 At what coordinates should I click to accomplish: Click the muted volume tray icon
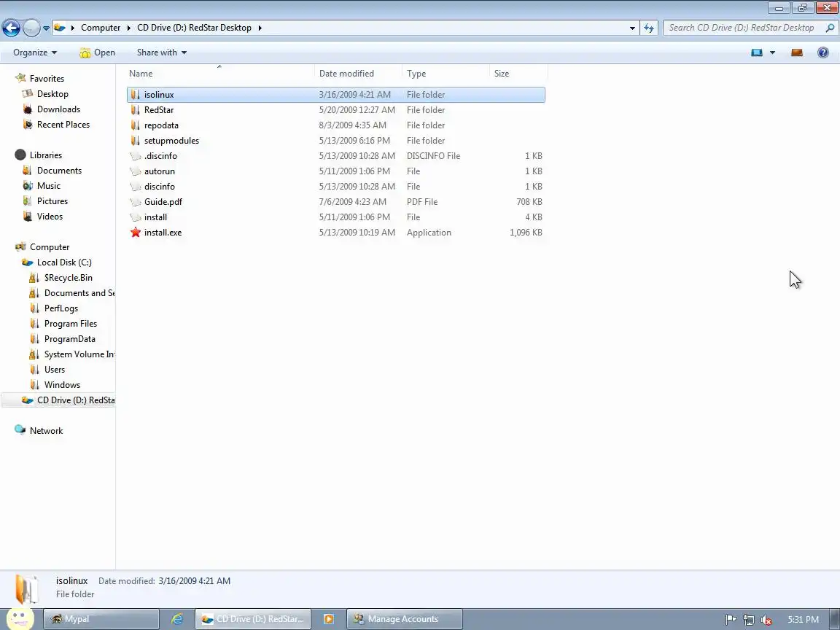click(766, 620)
